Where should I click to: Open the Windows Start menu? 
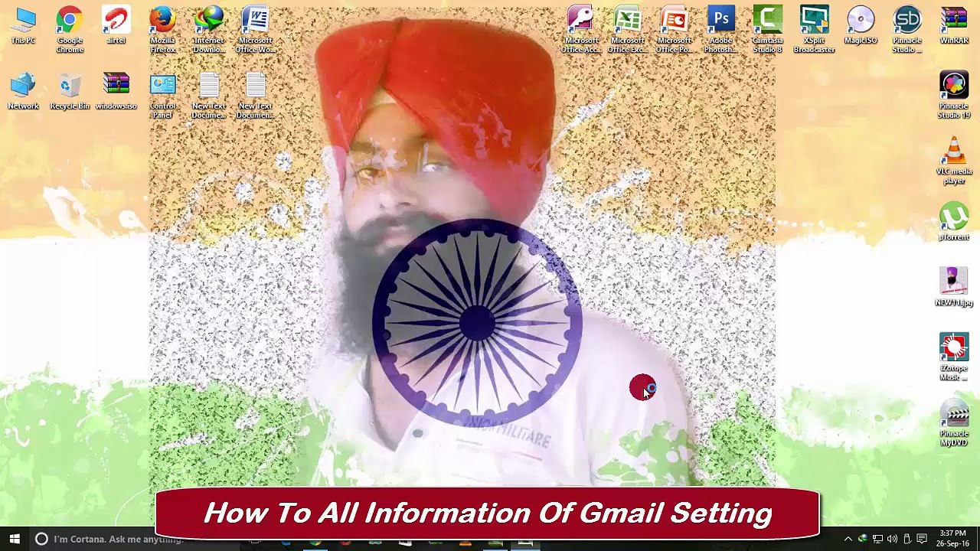[x=15, y=539]
